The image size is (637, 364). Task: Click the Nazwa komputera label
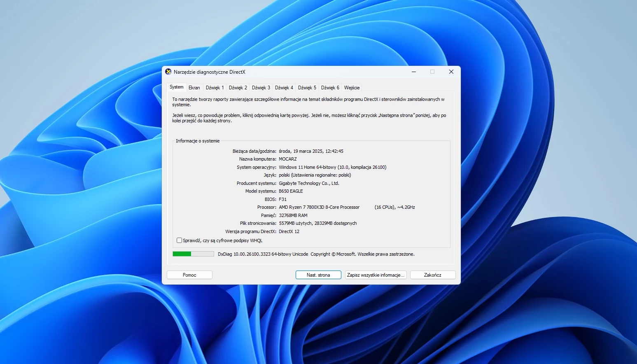(258, 159)
